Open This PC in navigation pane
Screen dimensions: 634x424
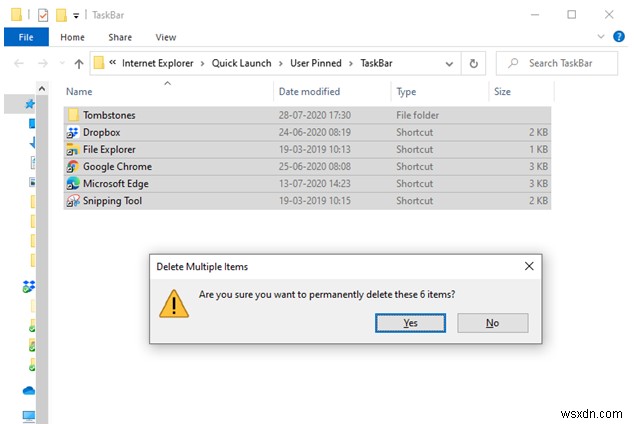(x=29, y=416)
